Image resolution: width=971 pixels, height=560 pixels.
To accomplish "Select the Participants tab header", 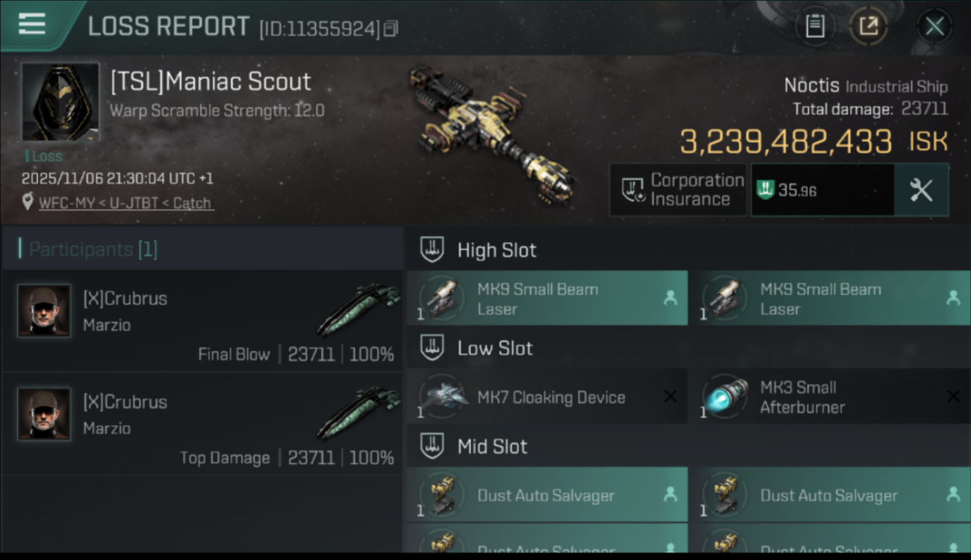I will pos(202,249).
